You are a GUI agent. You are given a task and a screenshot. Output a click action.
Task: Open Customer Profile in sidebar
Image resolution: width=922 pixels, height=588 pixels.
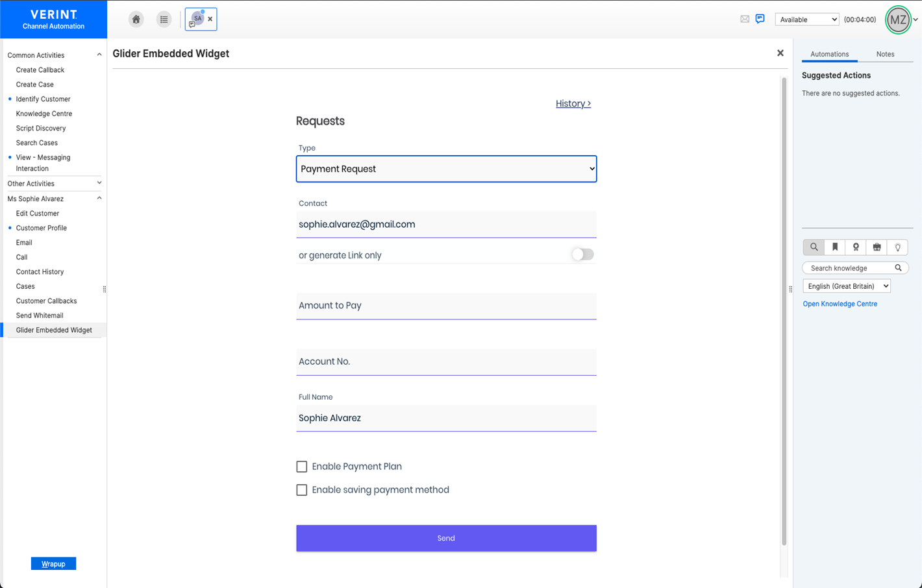coord(42,228)
